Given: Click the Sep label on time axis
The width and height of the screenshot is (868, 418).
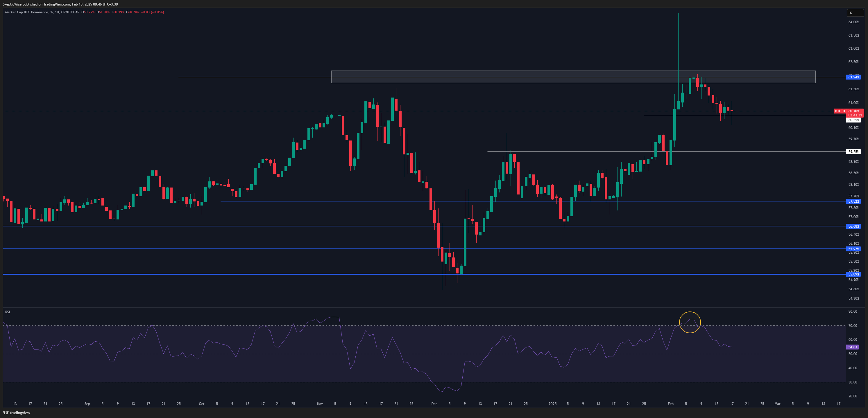Looking at the screenshot, I should pos(87,403).
